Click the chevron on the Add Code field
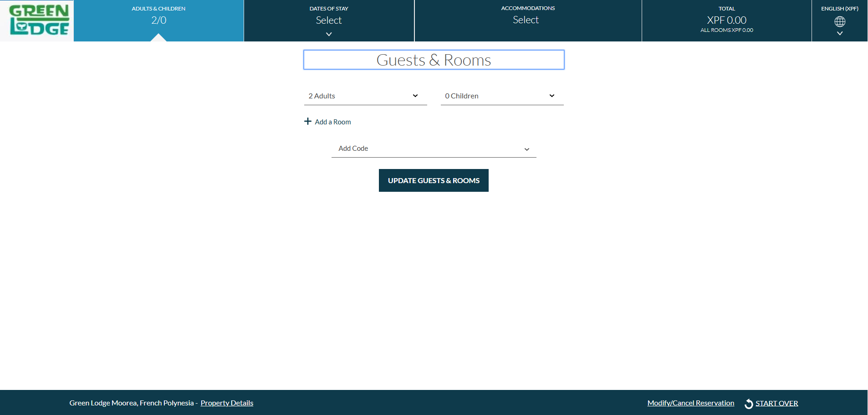This screenshot has width=868, height=415. (527, 149)
